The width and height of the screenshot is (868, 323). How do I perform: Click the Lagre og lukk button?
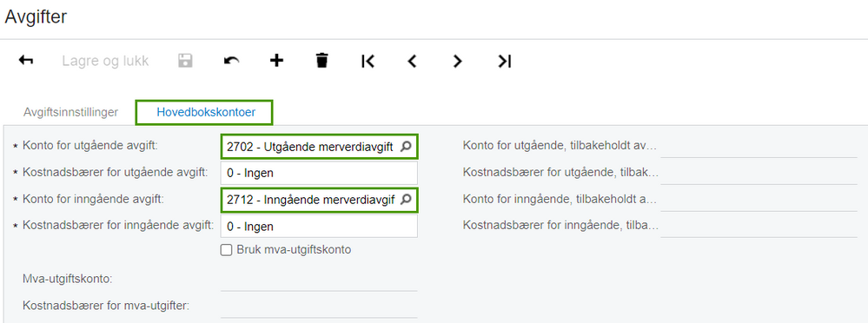coord(105,61)
